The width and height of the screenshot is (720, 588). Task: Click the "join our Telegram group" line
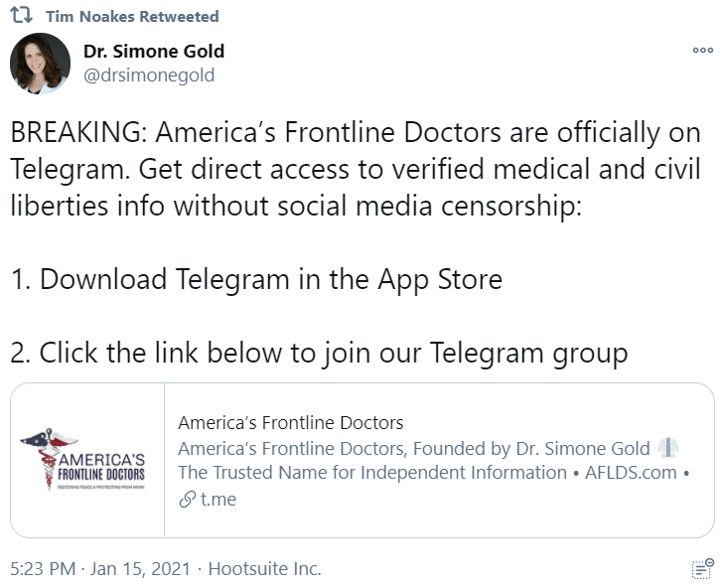320,353
